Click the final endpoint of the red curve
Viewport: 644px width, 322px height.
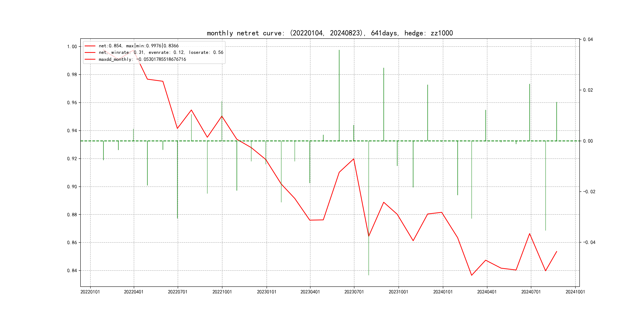click(557, 251)
